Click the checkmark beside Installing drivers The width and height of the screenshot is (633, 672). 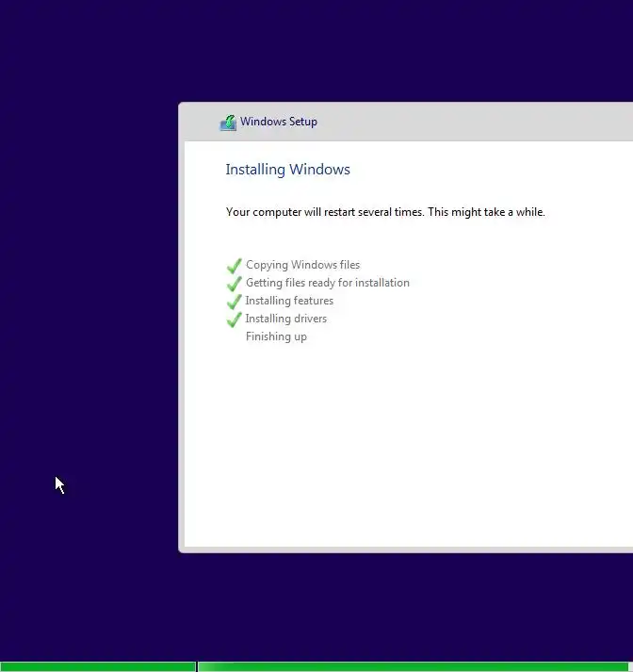pyautogui.click(x=235, y=320)
